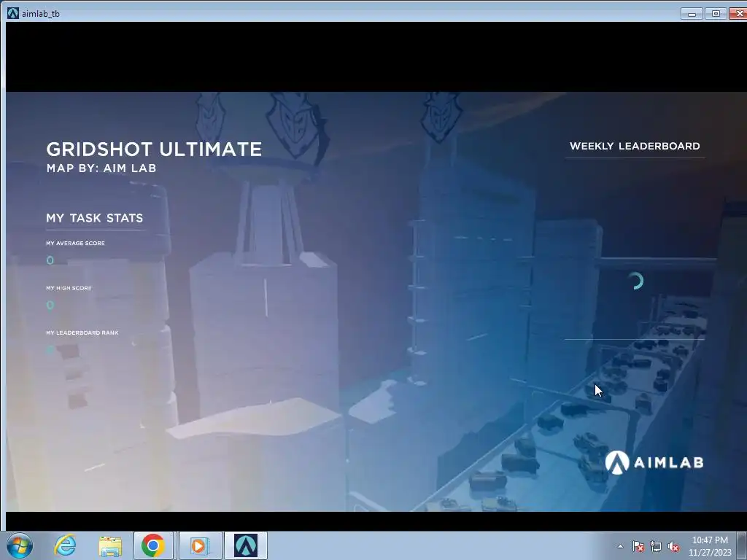Click the Windows Start orb
This screenshot has height=560, width=747.
(x=20, y=545)
